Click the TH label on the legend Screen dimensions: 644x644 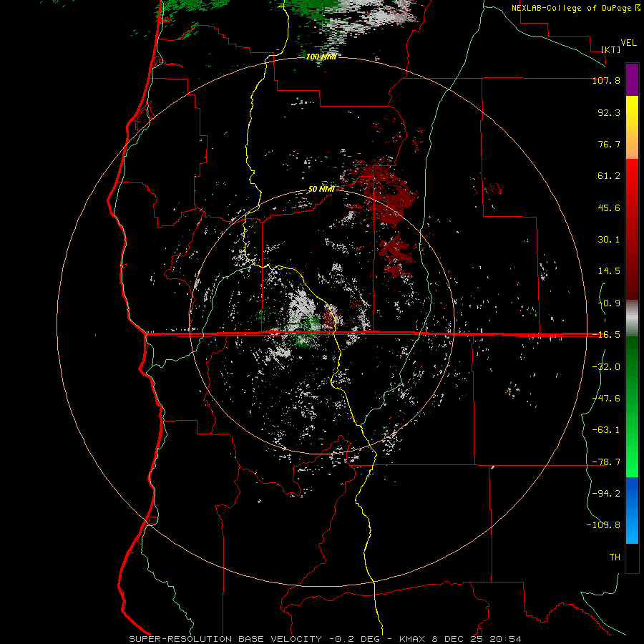(615, 557)
